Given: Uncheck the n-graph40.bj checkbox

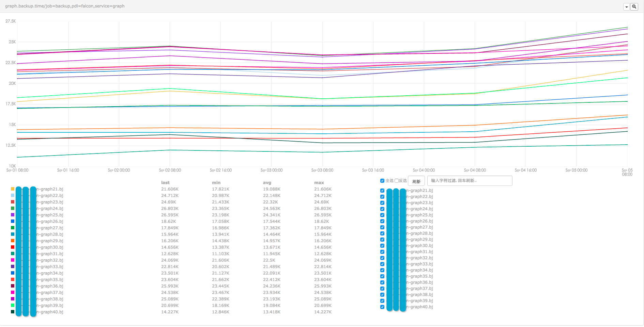Looking at the screenshot, I should click(x=382, y=307).
